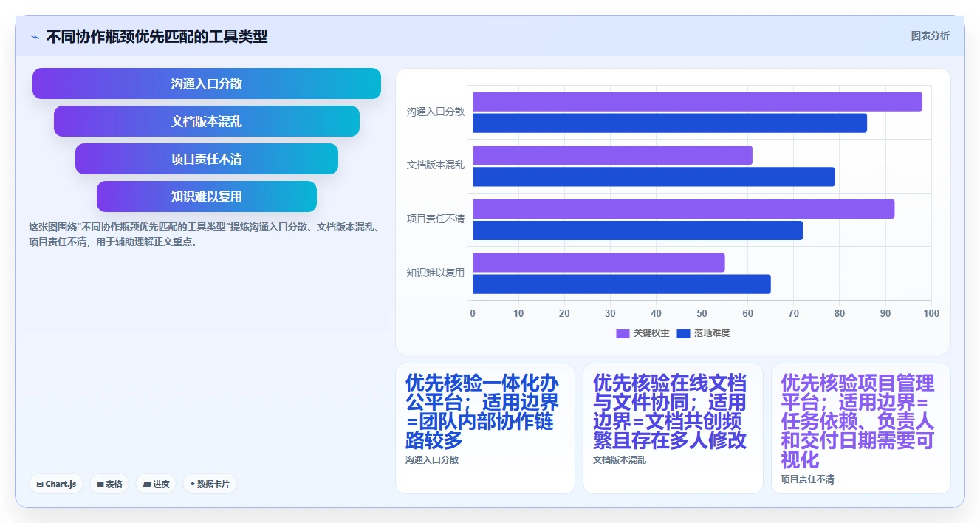Click the 沟通入口分散 y-axis label
Screen dimensions: 980x523
pyautogui.click(x=436, y=112)
